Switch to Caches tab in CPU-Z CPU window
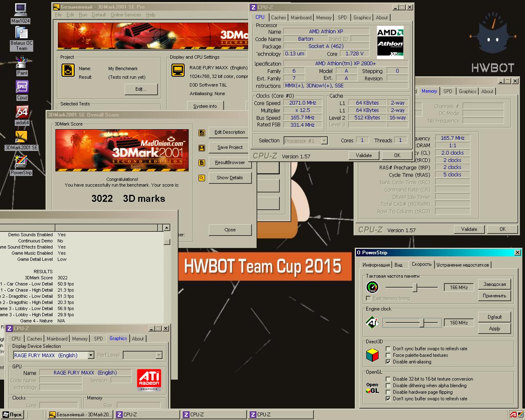The height and width of the screenshot is (420, 525). [278, 18]
